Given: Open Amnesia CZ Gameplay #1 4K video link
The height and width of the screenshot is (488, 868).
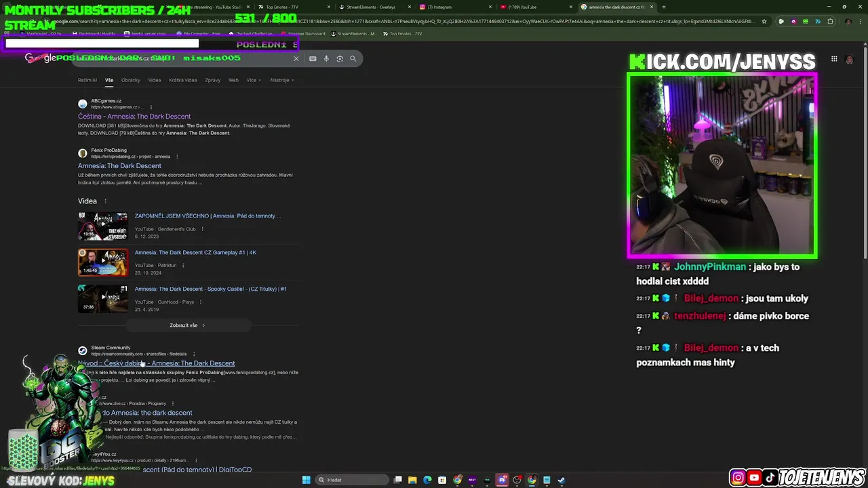Looking at the screenshot, I should (x=195, y=253).
